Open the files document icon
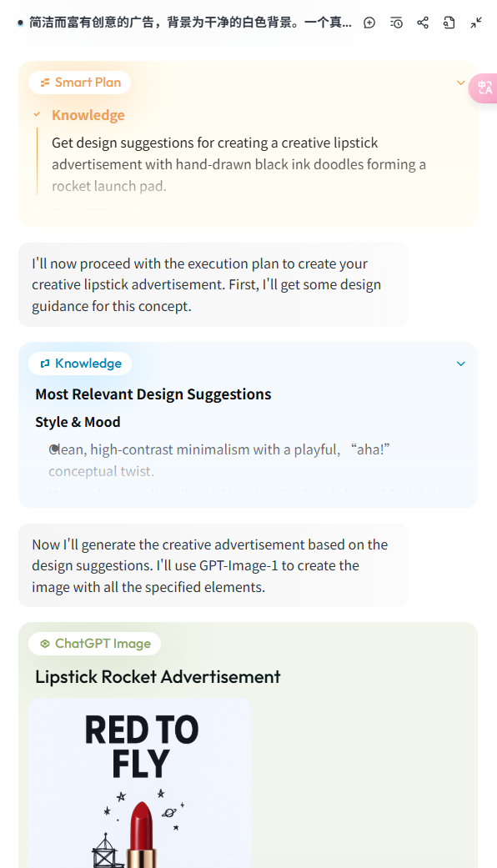The image size is (497, 868). pyautogui.click(x=449, y=23)
